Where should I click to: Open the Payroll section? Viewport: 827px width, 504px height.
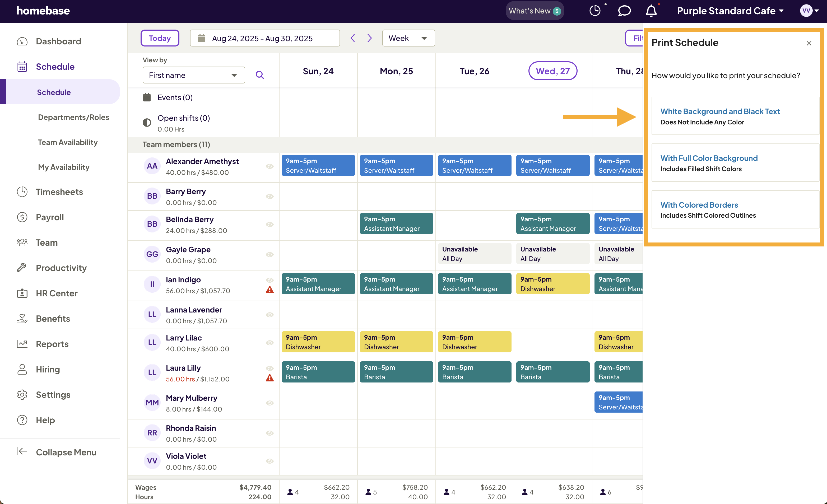coord(50,217)
